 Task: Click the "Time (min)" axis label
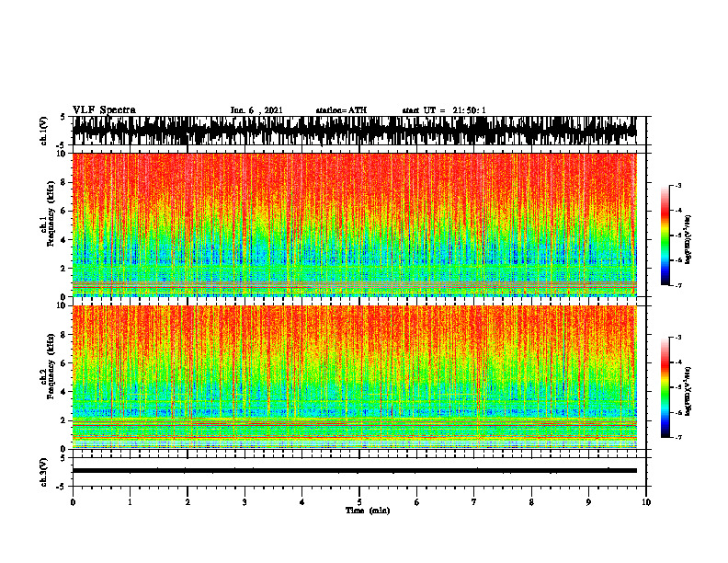coord(368,511)
